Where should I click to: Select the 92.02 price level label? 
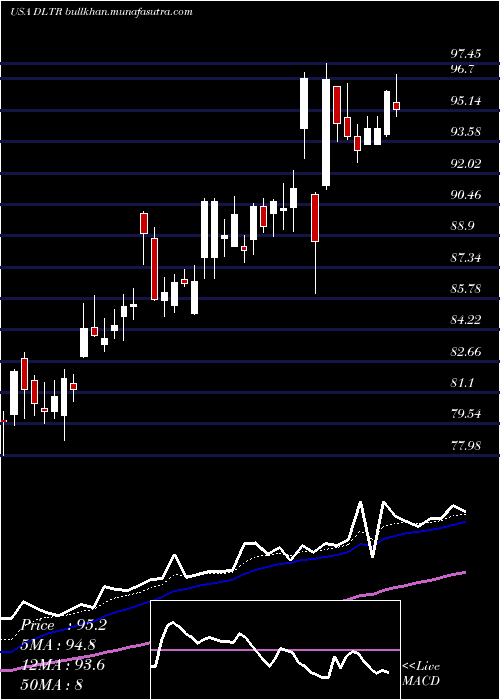[x=466, y=163]
